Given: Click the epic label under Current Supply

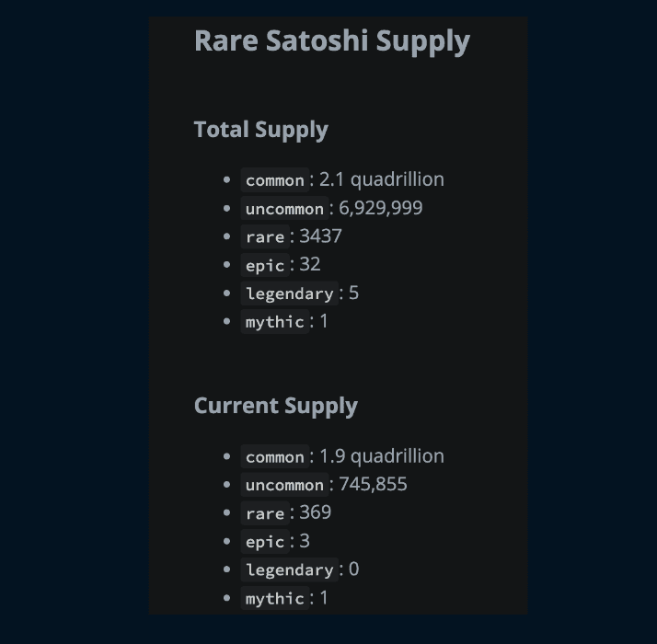Looking at the screenshot, I should coord(265,542).
